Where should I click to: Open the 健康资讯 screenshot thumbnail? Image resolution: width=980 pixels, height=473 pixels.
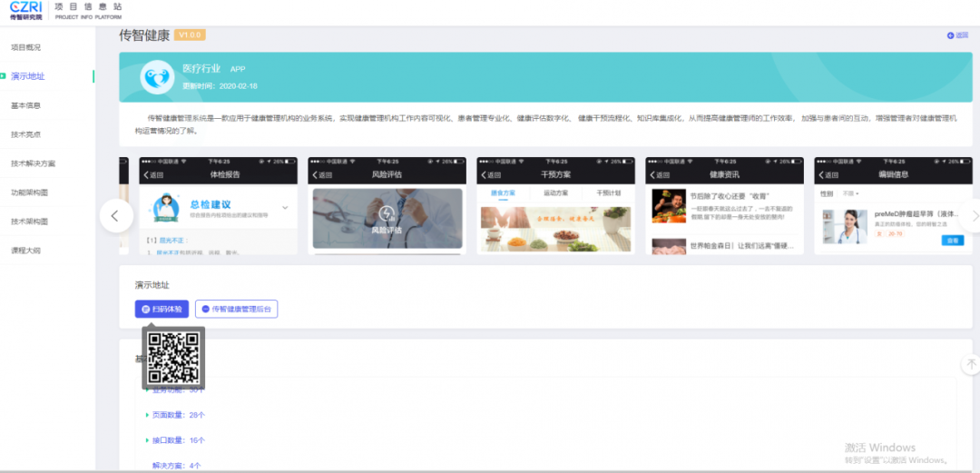tap(724, 206)
